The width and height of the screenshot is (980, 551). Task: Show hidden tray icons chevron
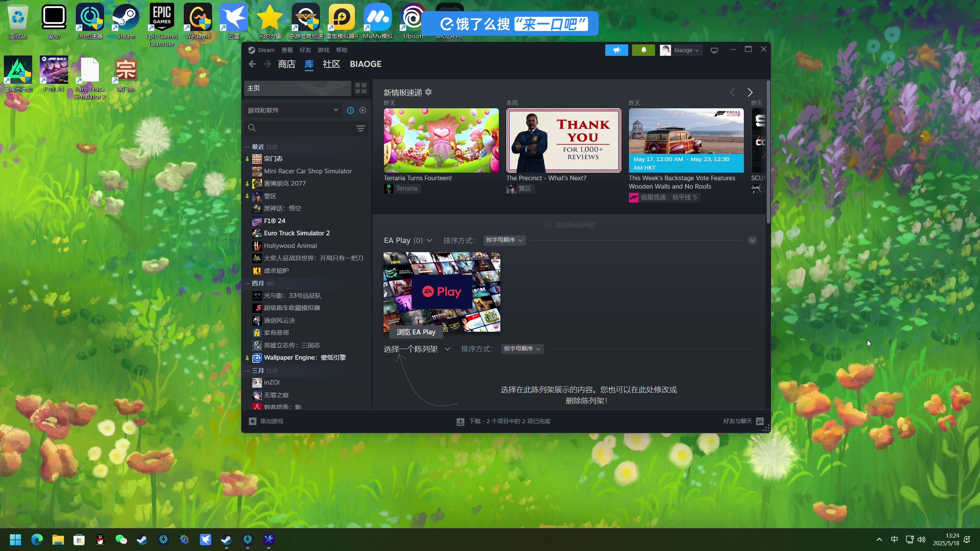(x=879, y=540)
